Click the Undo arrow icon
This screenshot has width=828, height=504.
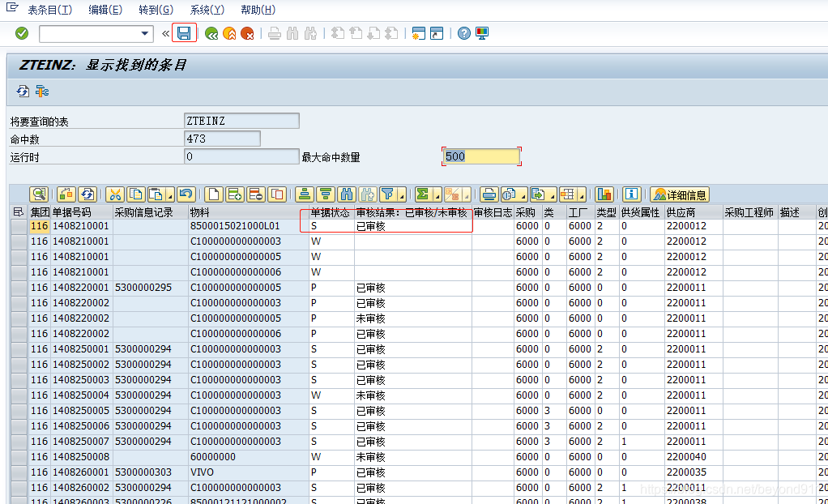click(186, 194)
